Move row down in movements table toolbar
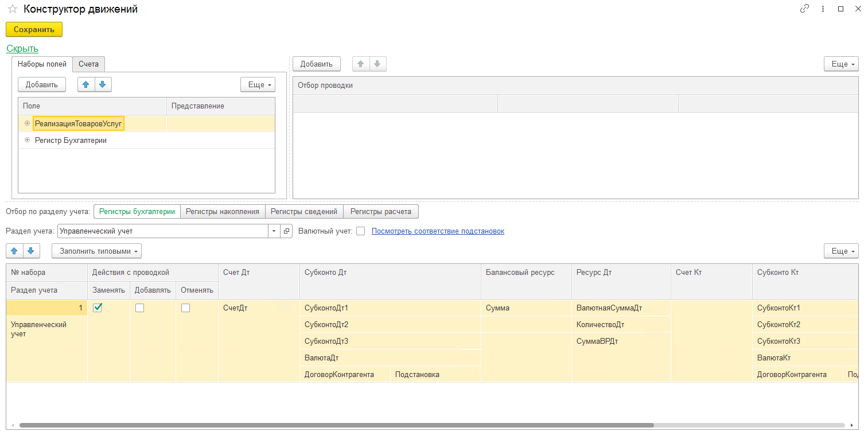 coord(31,251)
